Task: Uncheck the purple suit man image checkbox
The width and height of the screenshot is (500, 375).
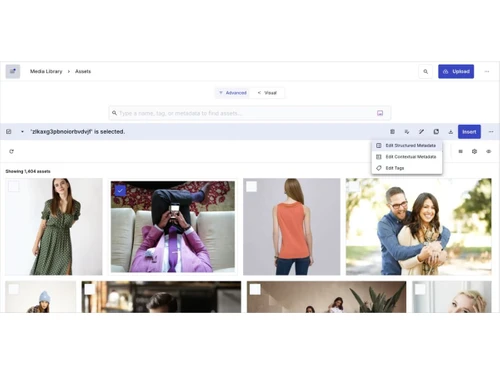Action: click(x=120, y=191)
